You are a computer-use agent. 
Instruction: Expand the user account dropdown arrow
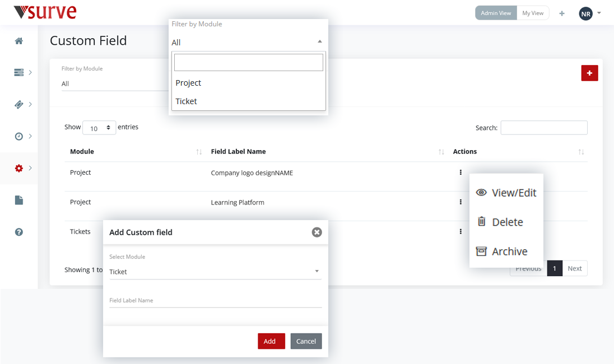(x=599, y=13)
